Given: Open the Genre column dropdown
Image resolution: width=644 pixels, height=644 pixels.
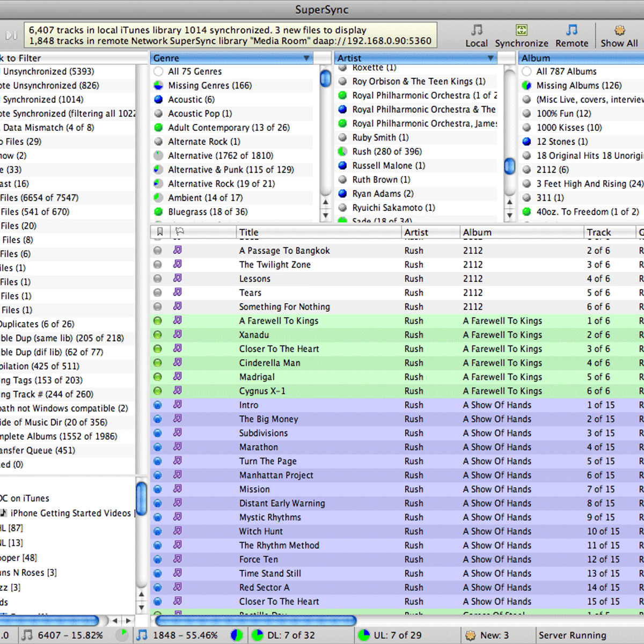Looking at the screenshot, I should coord(306,58).
